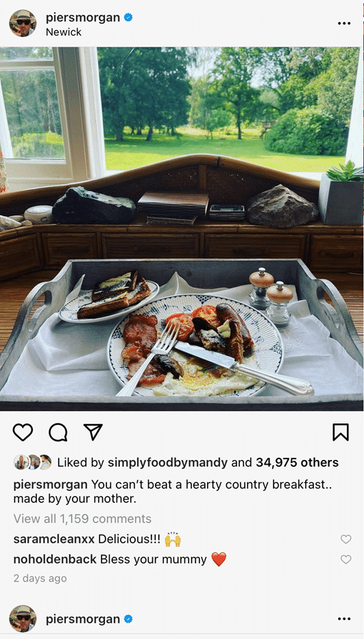This screenshot has height=639, width=364.
Task: Tap the breakfast tray photo
Action: (x=182, y=229)
